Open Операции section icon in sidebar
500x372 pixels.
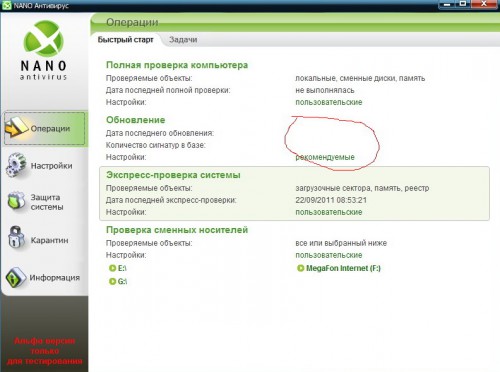tap(16, 128)
